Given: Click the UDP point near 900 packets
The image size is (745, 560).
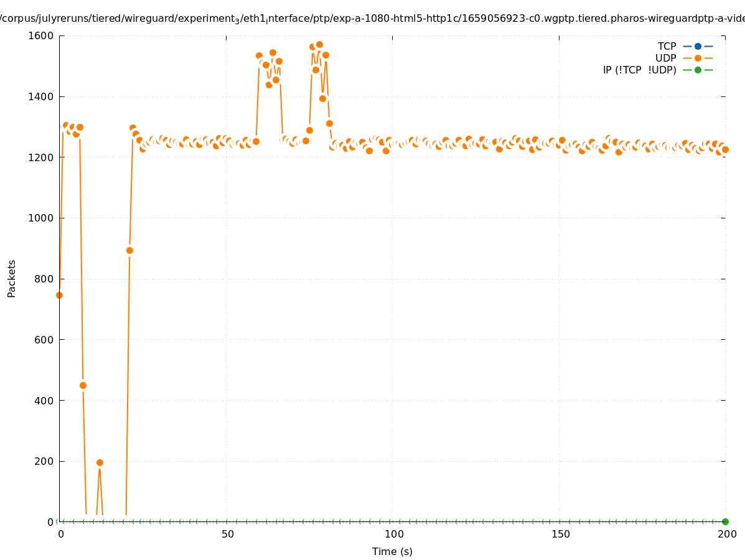Looking at the screenshot, I should pos(129,250).
